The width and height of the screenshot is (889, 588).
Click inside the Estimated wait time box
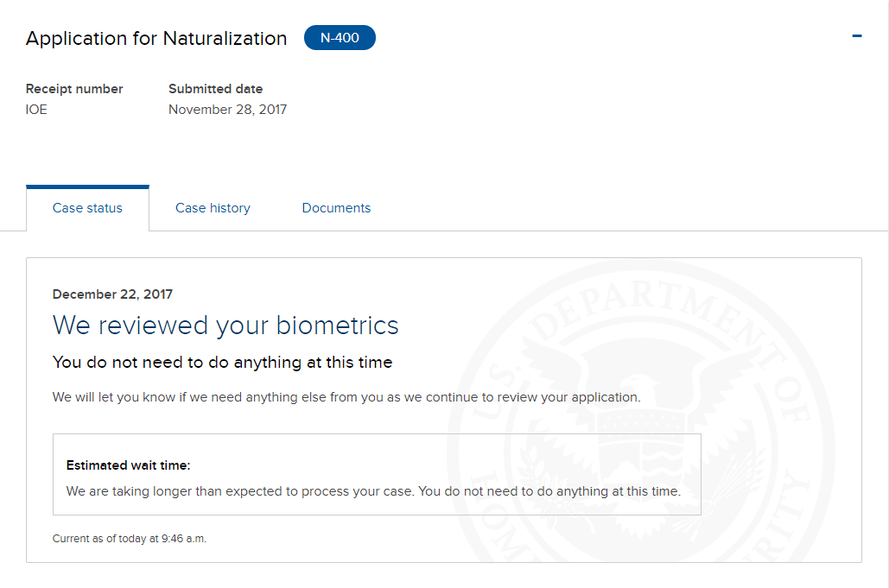tap(377, 475)
